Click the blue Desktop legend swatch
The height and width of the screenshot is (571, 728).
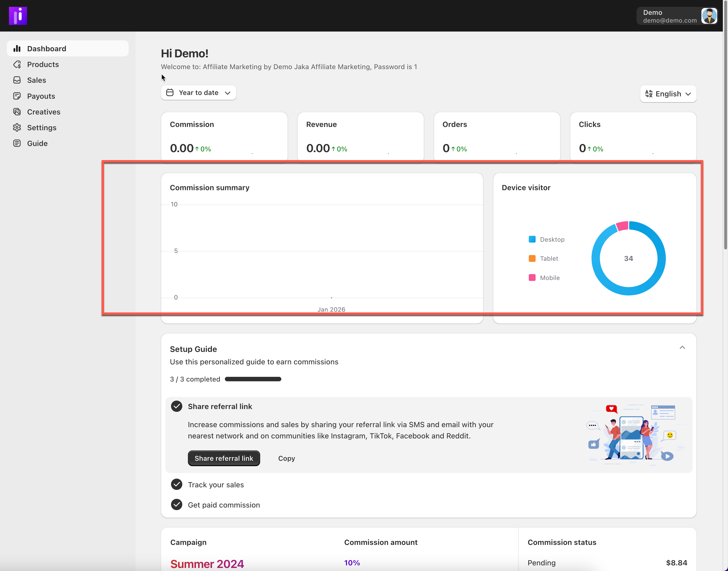click(532, 239)
